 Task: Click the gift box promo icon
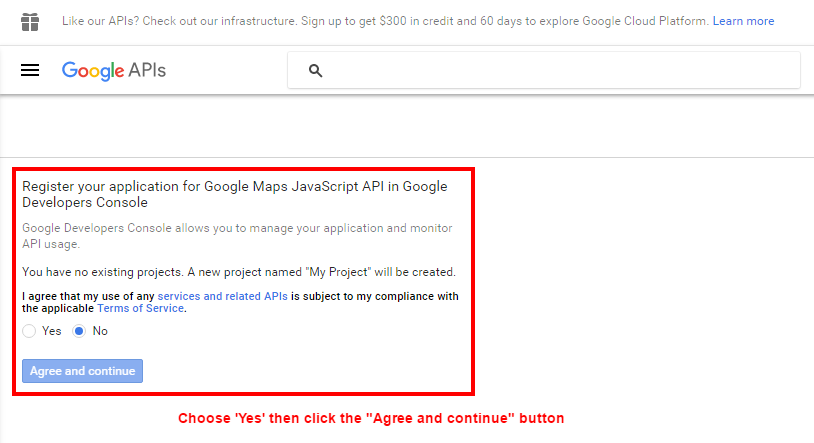click(x=30, y=22)
